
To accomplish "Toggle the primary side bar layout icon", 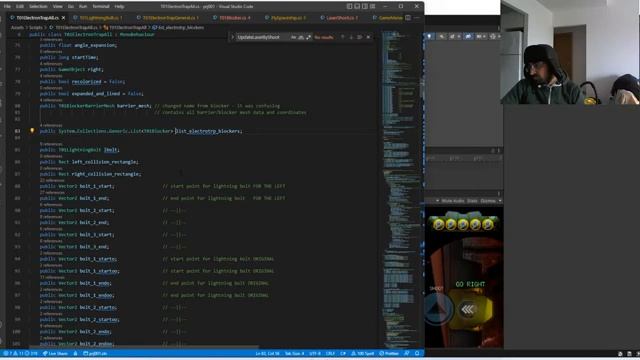I will tap(349, 7).
